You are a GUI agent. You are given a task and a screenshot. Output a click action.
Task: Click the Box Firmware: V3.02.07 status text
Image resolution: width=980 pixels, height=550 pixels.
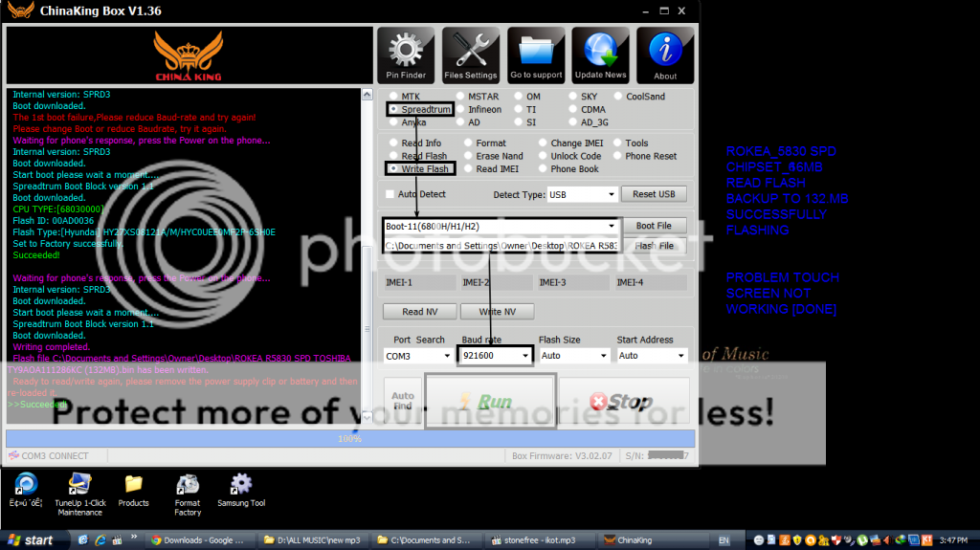(x=562, y=455)
